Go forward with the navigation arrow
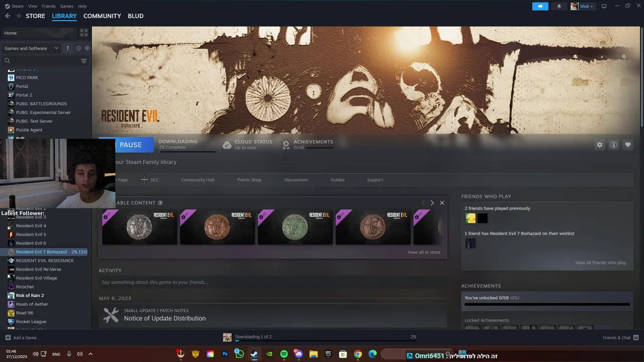 click(x=18, y=16)
